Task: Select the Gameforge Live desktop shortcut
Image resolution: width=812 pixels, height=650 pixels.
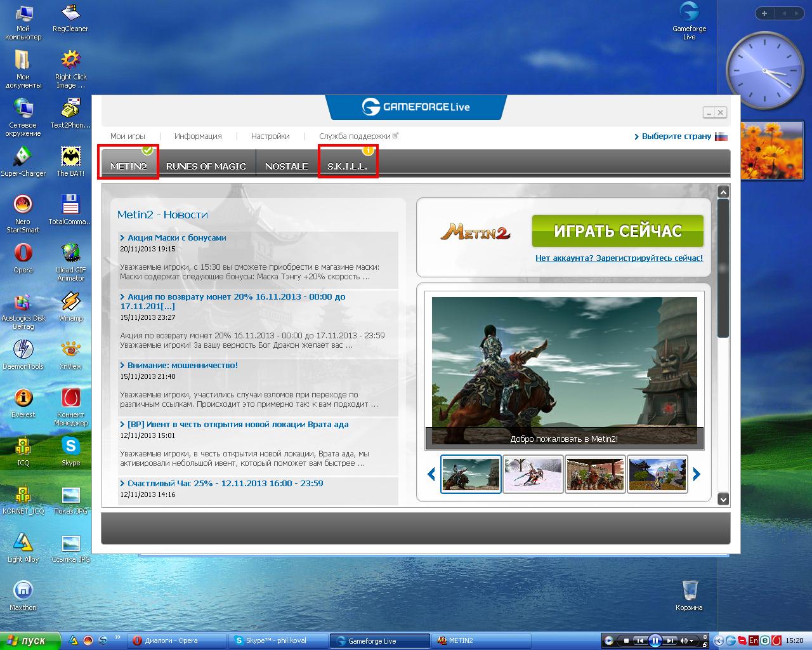Action: (689, 22)
